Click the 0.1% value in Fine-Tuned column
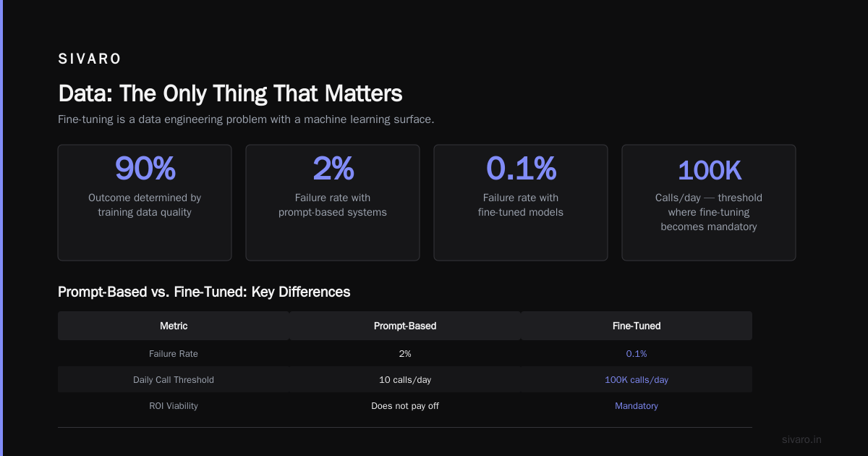This screenshot has height=456, width=868. coord(637,354)
